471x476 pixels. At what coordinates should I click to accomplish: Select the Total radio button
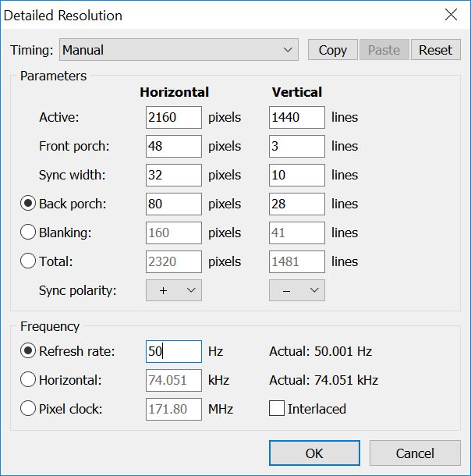28,261
